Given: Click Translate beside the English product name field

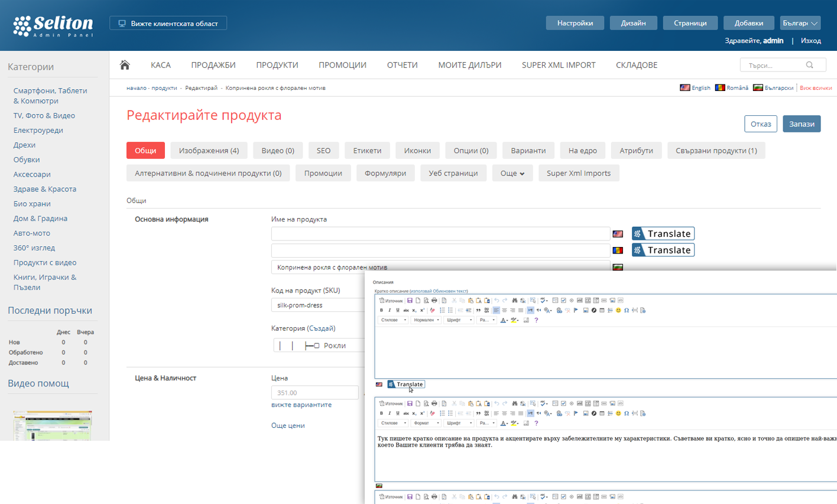Looking at the screenshot, I should click(x=663, y=234).
